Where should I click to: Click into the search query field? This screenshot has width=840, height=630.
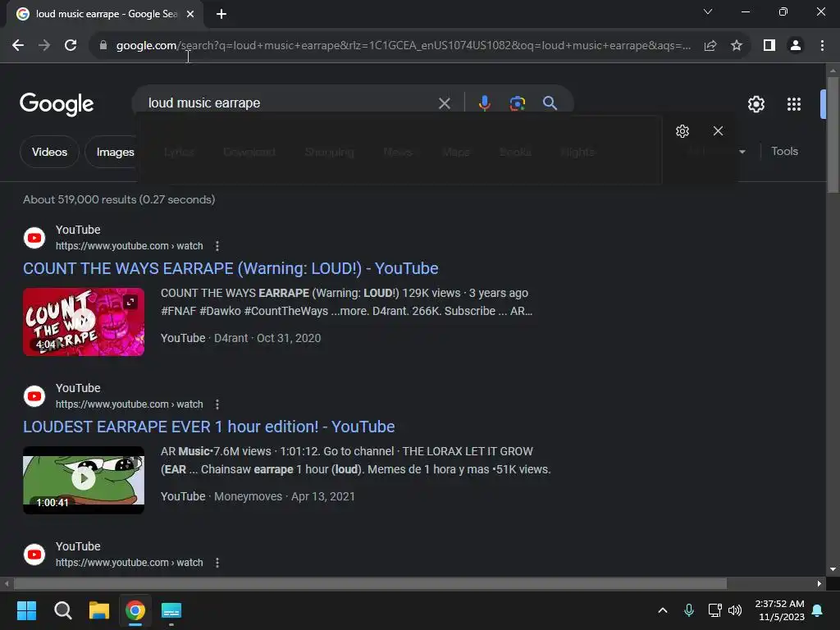[290, 103]
